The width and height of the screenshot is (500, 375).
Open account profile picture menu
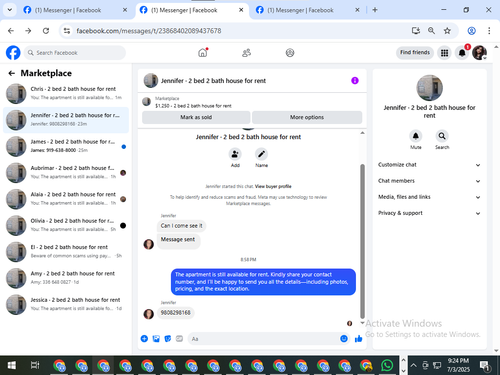coord(479,53)
